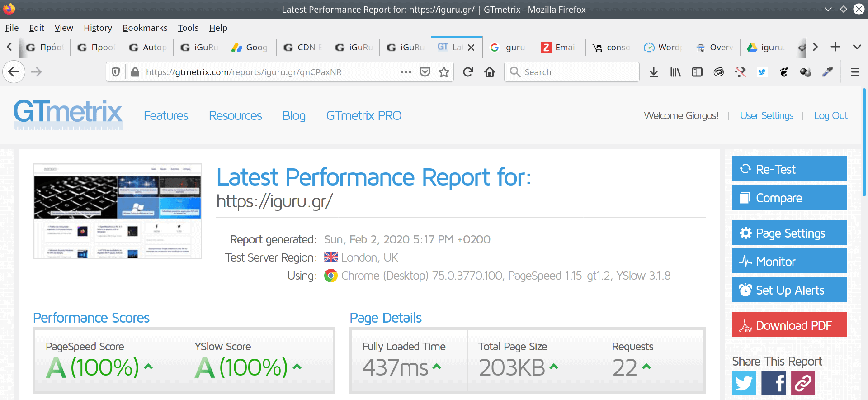Viewport: 868px width, 400px height.
Task: Switch to the CDN tab
Action: coord(302,47)
